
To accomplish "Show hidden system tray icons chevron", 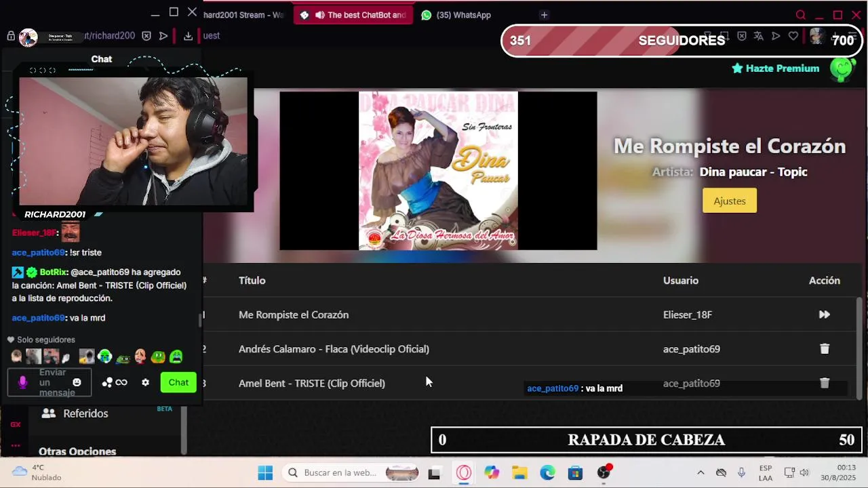I will tap(701, 472).
